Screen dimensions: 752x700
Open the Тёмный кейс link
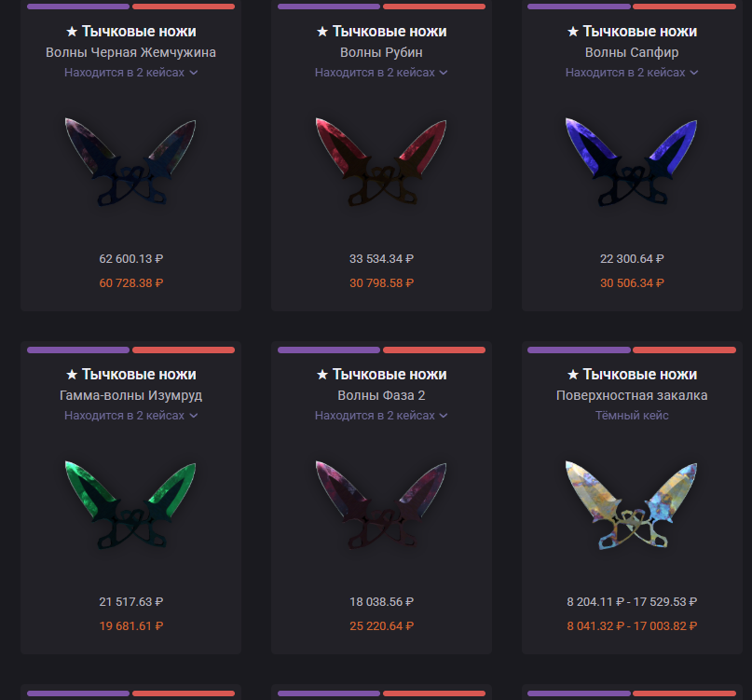632,416
